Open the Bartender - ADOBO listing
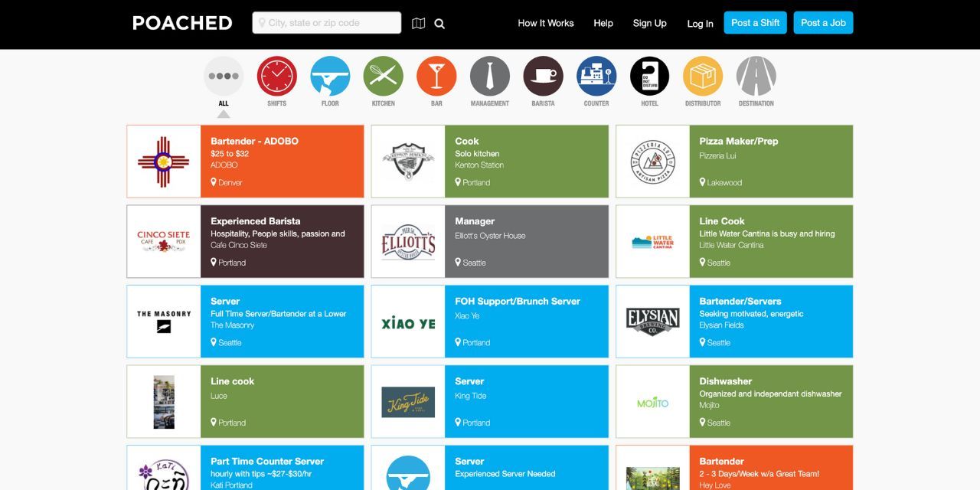980x490 pixels. pos(245,162)
